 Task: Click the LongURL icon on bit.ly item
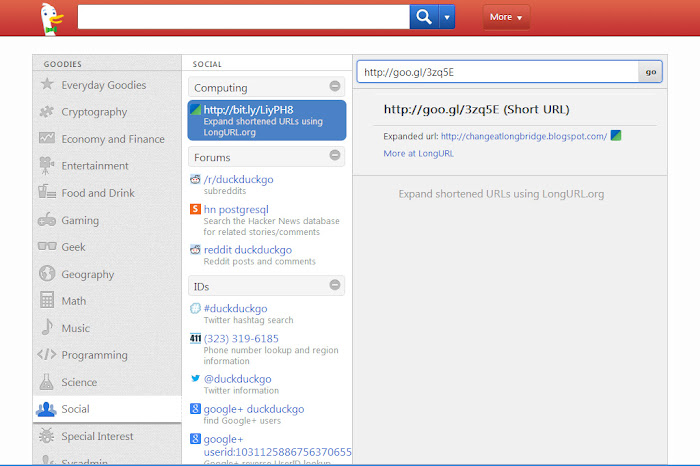tap(195, 109)
